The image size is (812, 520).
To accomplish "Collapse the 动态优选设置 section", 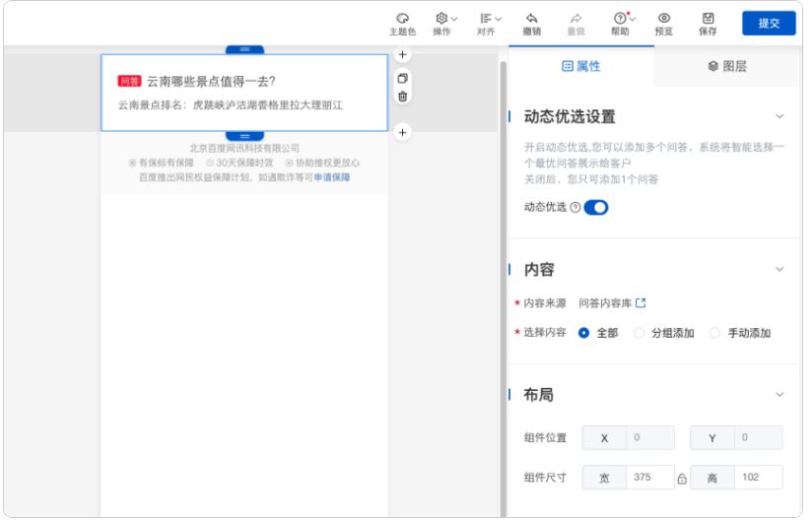I will coord(779,116).
